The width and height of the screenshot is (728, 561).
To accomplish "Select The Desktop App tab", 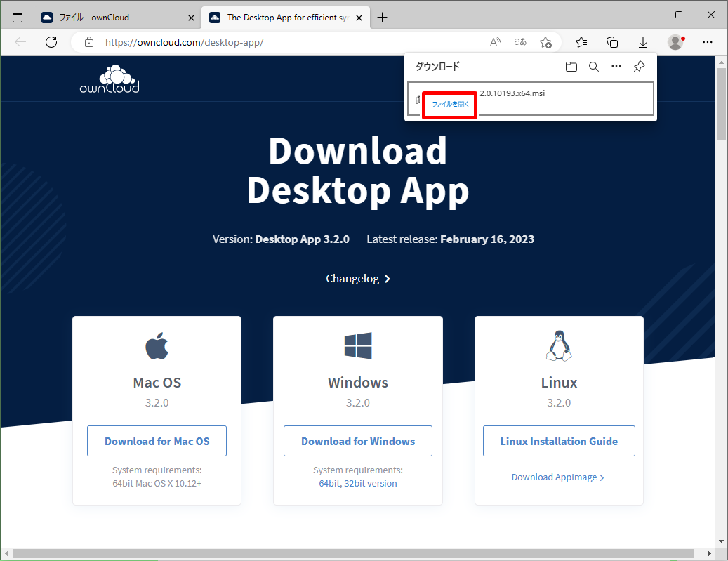I will point(286,18).
